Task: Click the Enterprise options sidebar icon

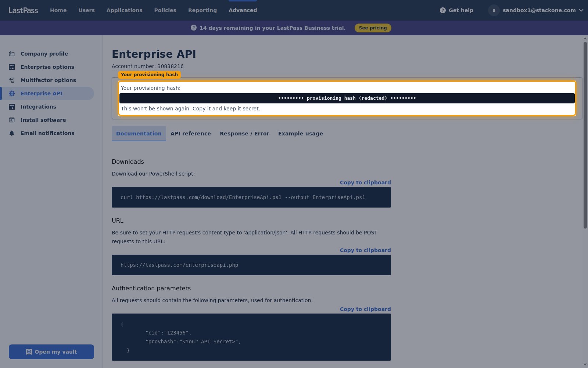Action: 12,67
